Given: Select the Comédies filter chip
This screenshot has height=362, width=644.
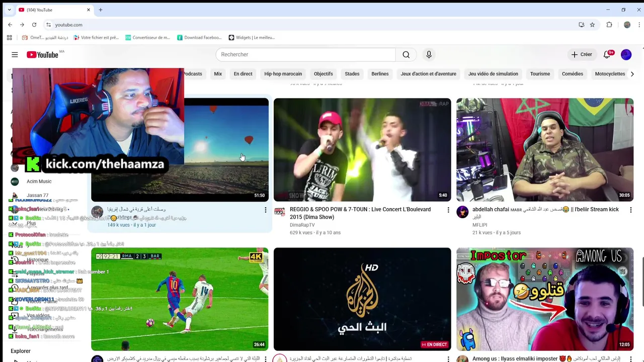Looking at the screenshot, I should (573, 74).
